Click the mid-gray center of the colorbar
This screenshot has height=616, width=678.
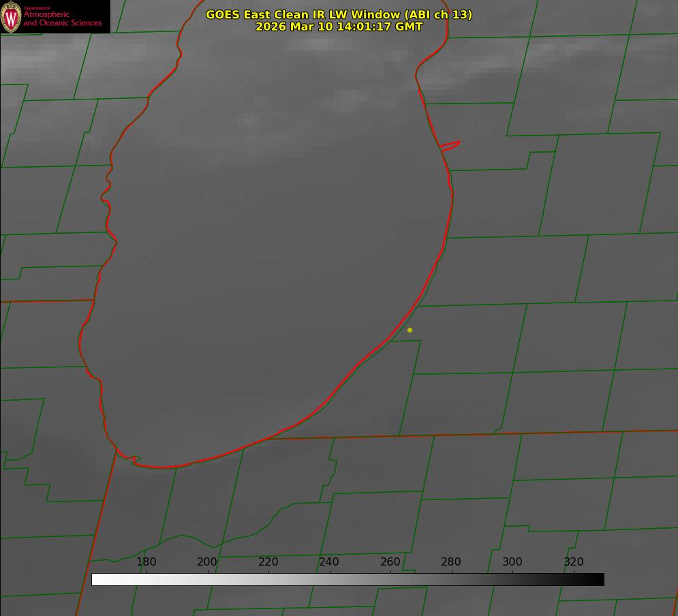348,580
